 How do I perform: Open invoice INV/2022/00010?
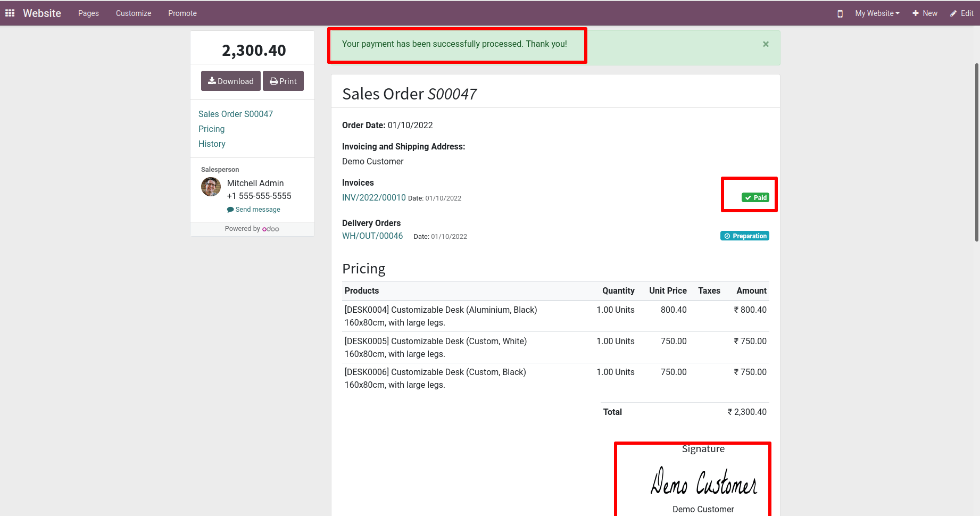[x=373, y=197]
